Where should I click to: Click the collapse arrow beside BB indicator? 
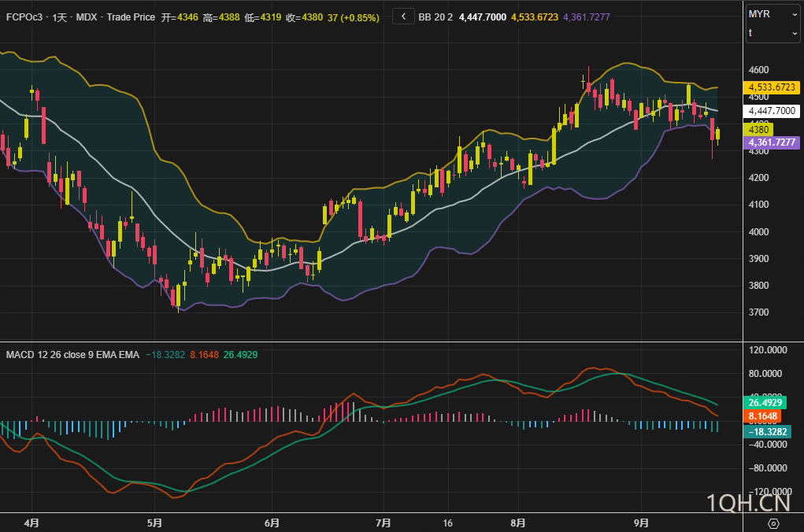pyautogui.click(x=403, y=17)
